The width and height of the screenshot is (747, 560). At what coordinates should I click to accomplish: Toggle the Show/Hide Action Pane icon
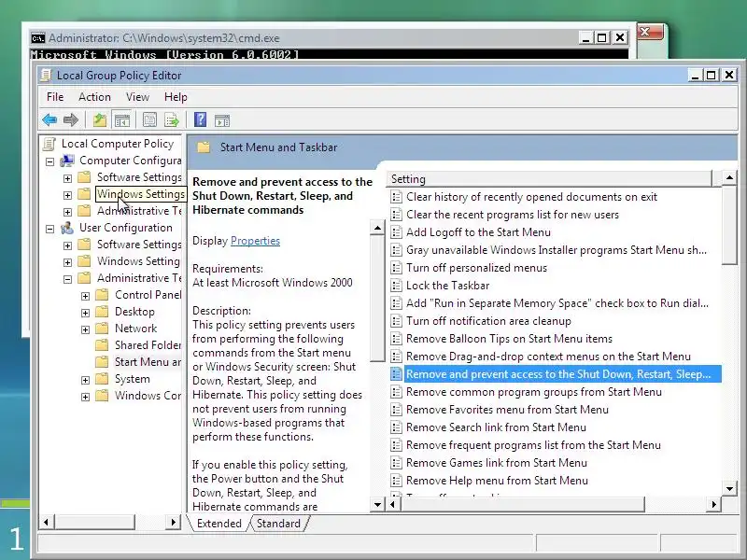coord(222,120)
